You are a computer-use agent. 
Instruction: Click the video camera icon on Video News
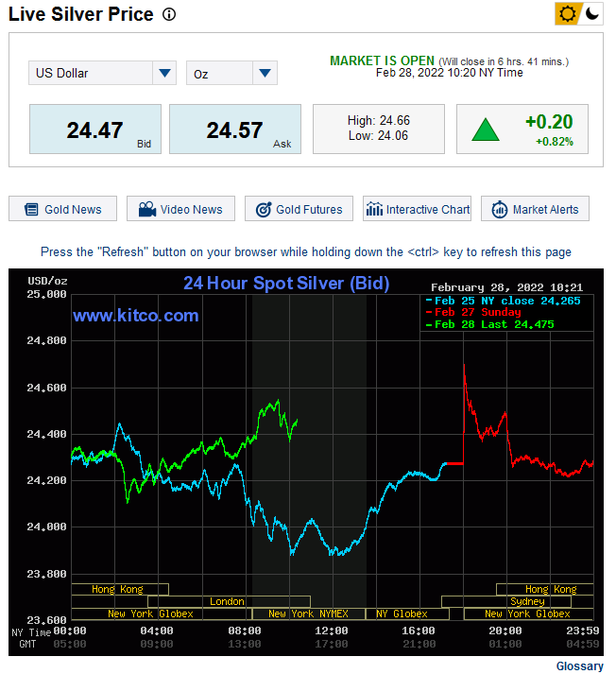pyautogui.click(x=146, y=209)
